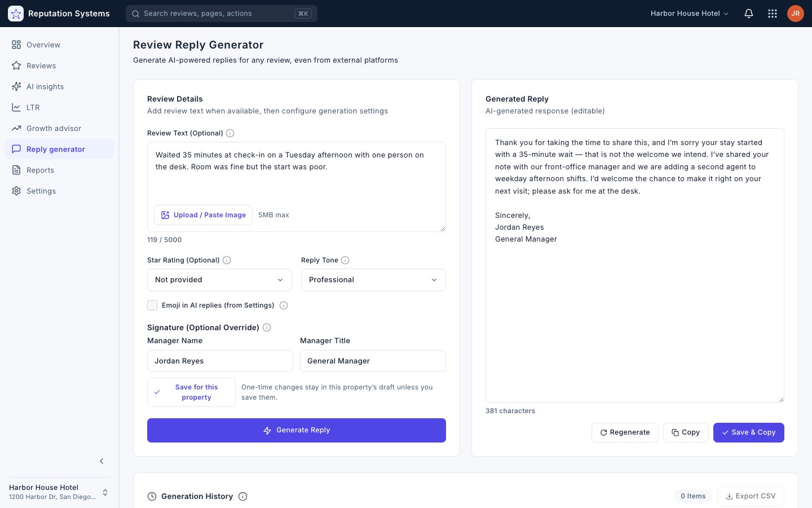
Task: Enable Emoji in AI replies checkbox
Action: point(152,305)
